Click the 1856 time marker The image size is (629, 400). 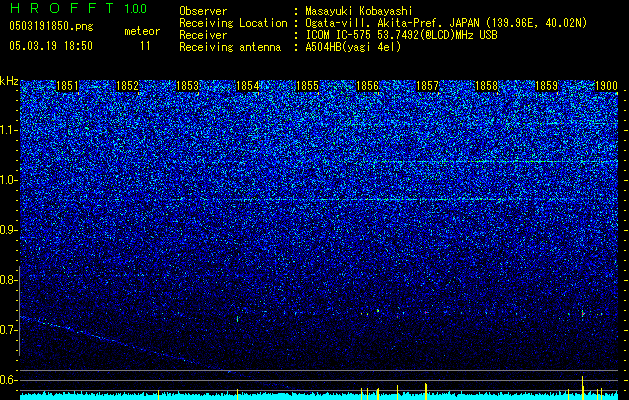(x=367, y=86)
